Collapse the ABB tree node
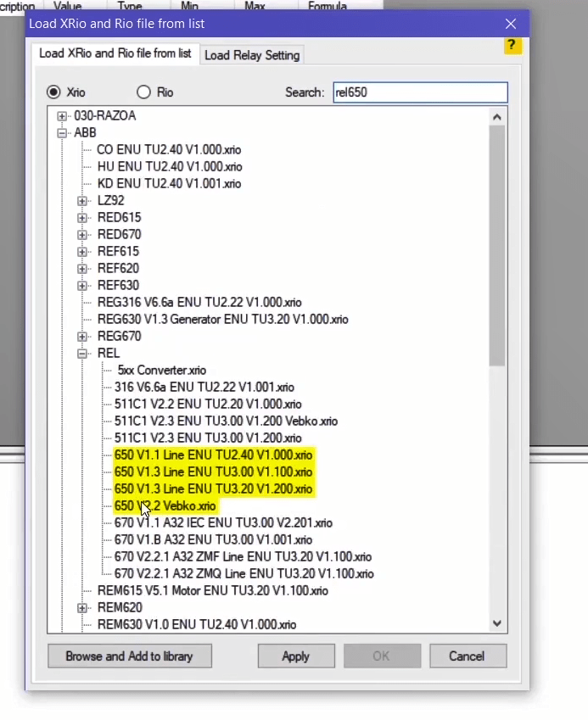 click(x=62, y=133)
